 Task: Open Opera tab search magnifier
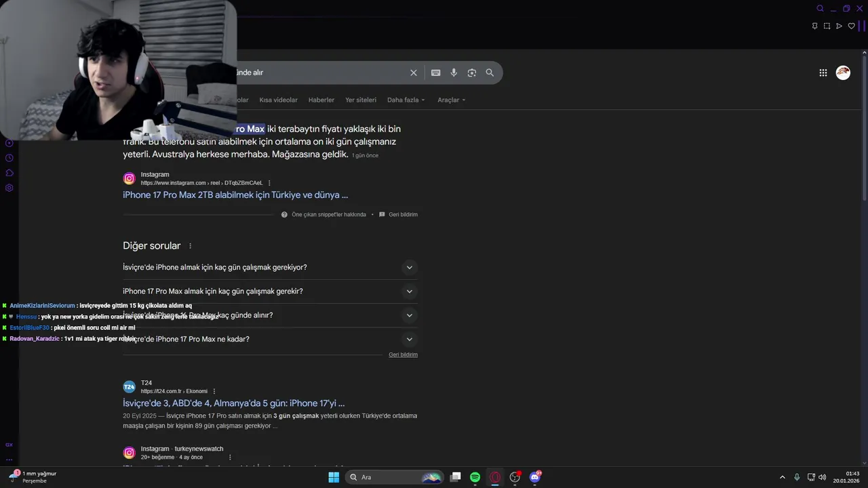[820, 9]
